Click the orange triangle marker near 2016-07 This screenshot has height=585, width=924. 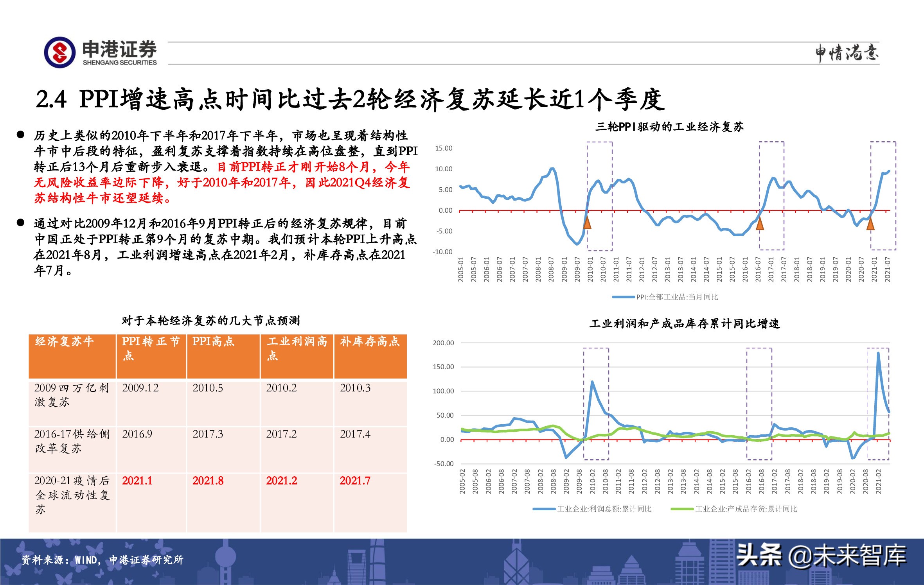pyautogui.click(x=760, y=223)
